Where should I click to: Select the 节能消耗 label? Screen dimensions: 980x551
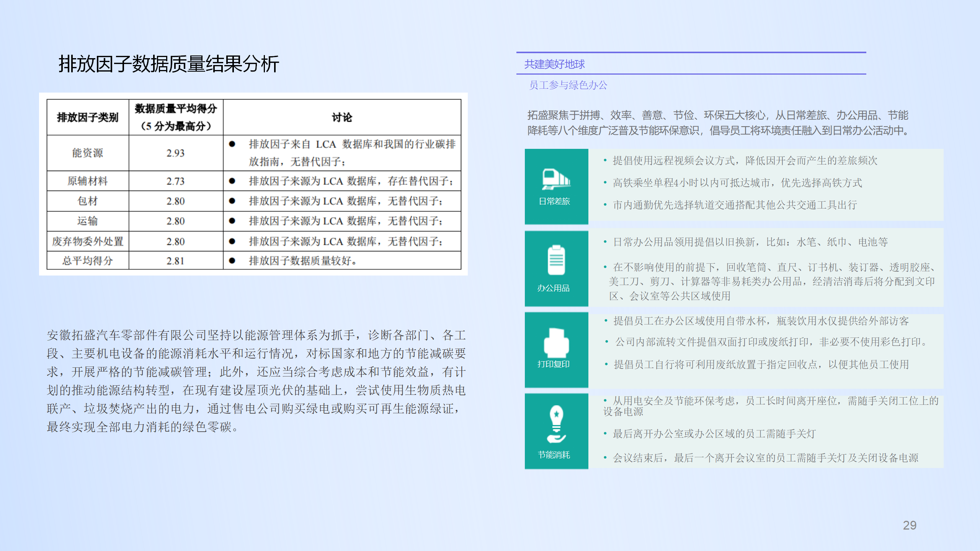(x=554, y=455)
